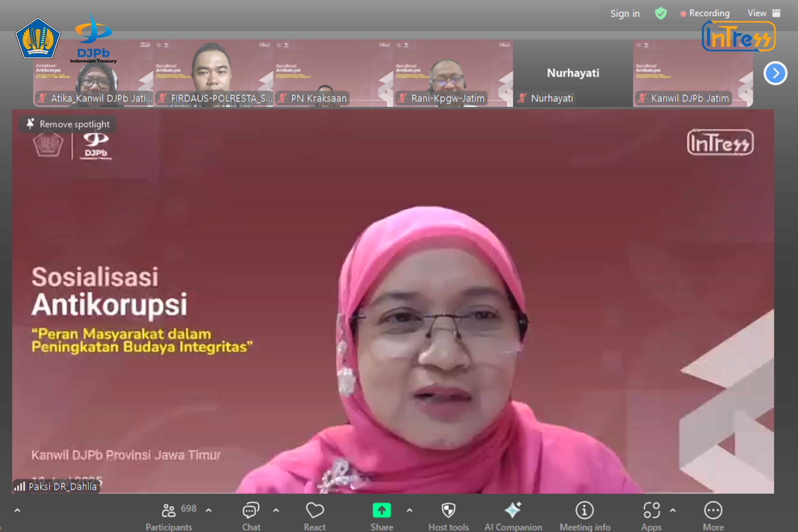Click Sign in

click(625, 14)
